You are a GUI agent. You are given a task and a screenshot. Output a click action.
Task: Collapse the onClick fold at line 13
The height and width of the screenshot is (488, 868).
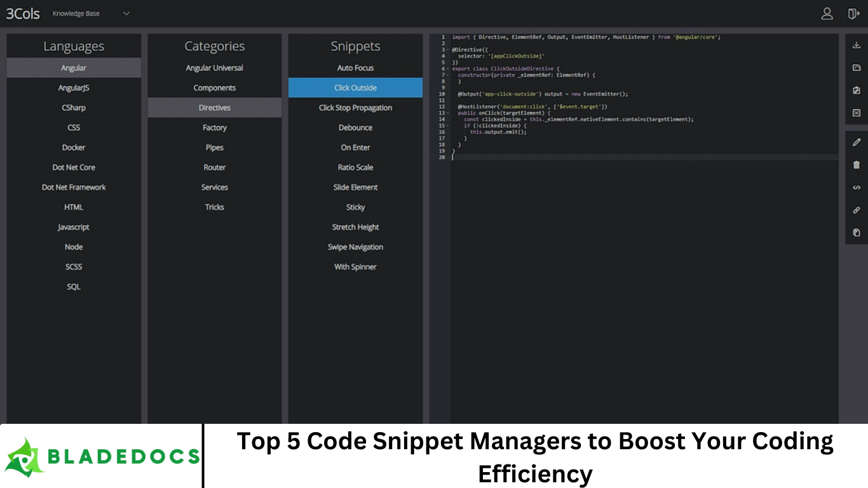tap(448, 113)
